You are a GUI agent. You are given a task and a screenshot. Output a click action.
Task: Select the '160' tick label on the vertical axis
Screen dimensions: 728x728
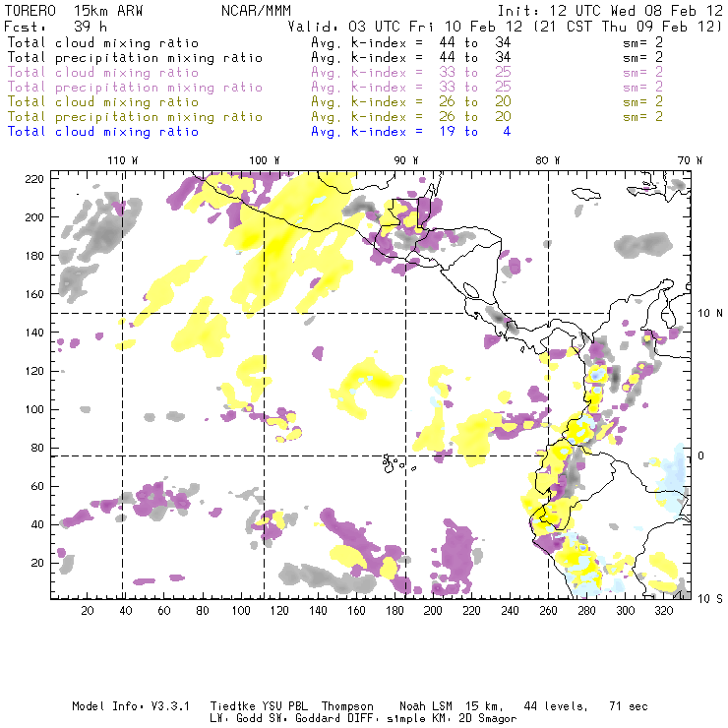pos(34,294)
